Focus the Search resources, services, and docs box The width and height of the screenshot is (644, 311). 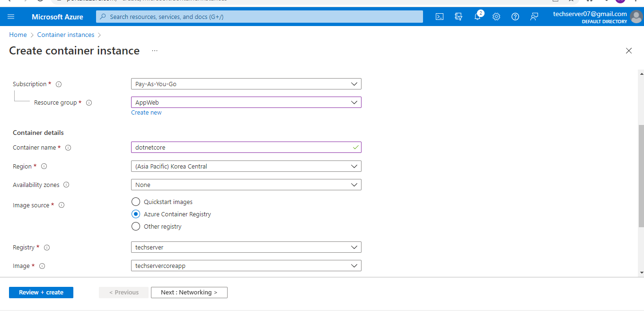(259, 17)
